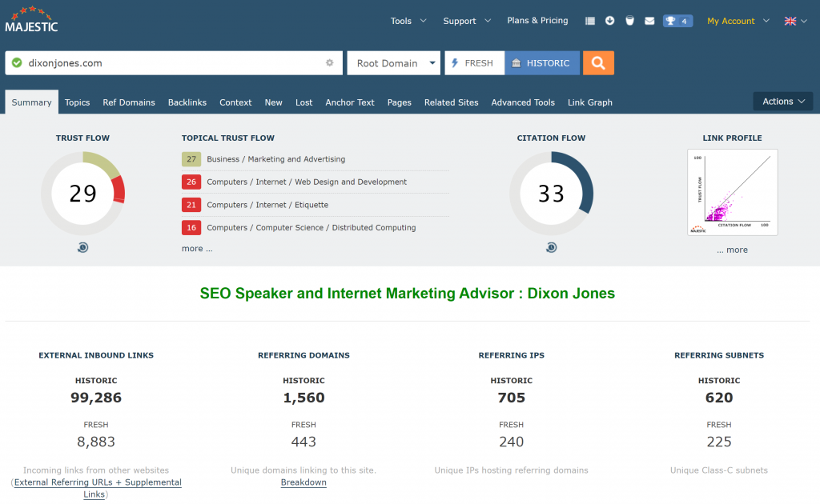820x504 pixels.
Task: Open the Breakdown link
Action: [303, 482]
